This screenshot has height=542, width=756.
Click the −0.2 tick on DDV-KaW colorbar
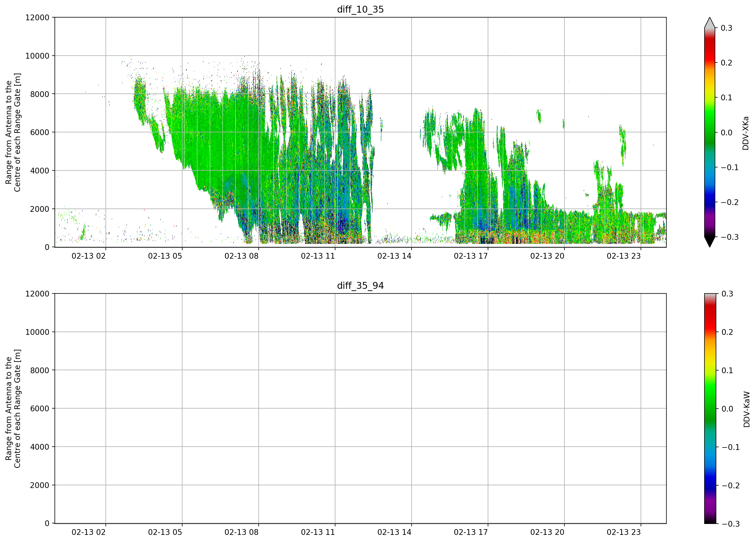(731, 485)
